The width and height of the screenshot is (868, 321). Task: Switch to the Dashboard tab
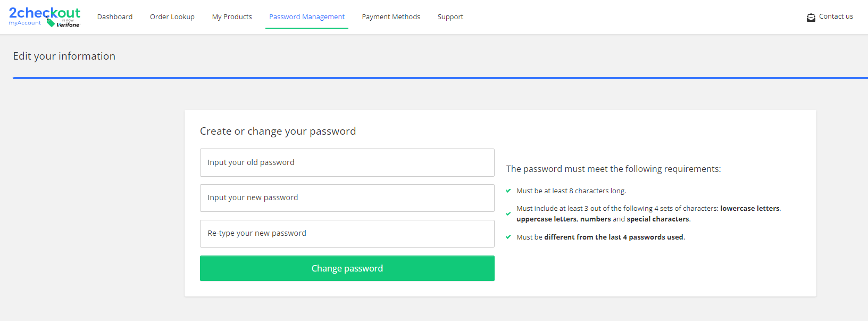[x=115, y=17]
